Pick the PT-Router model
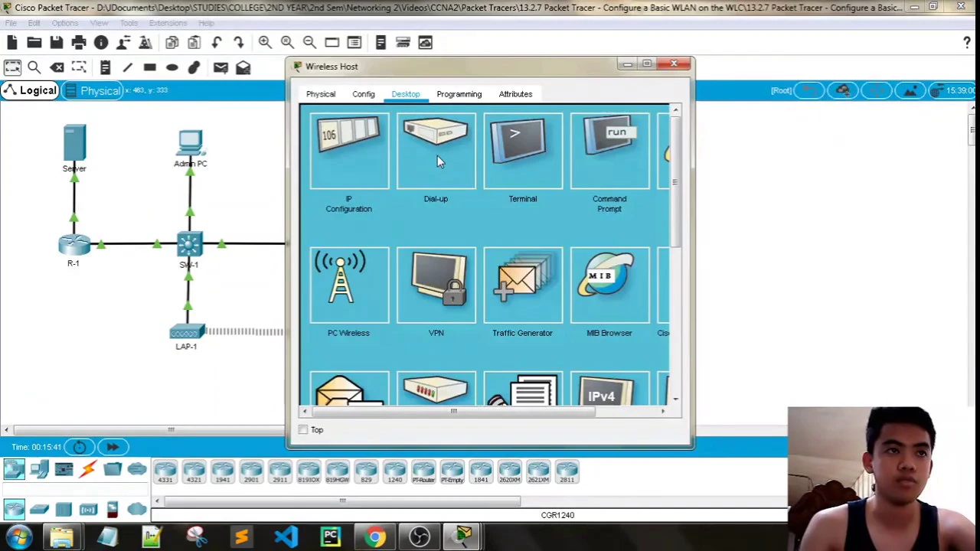Image resolution: width=980 pixels, height=551 pixels. (423, 472)
